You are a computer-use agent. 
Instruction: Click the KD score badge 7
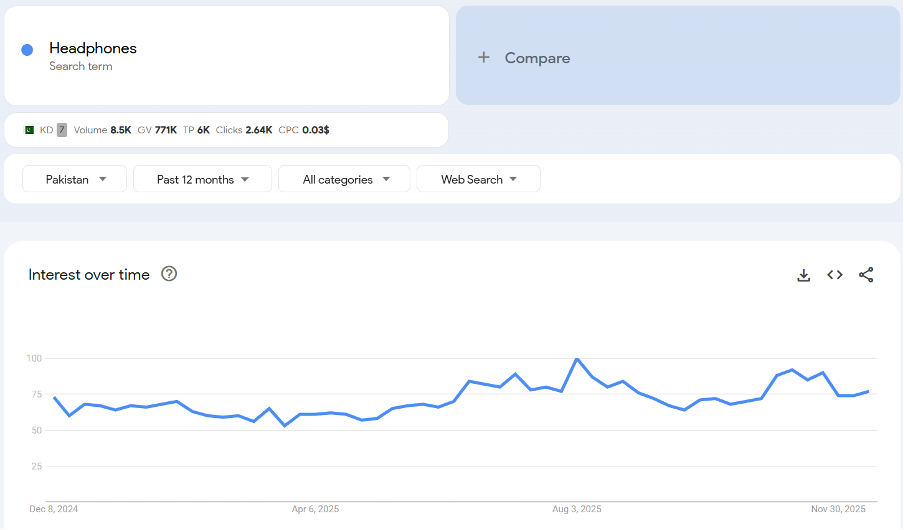click(62, 130)
